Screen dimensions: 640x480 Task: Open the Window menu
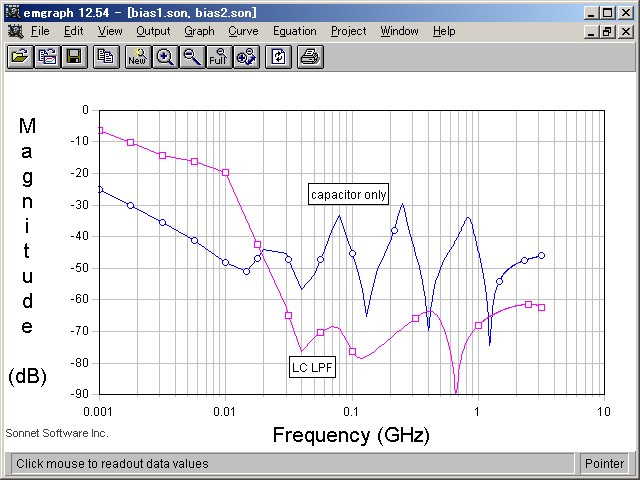(399, 31)
